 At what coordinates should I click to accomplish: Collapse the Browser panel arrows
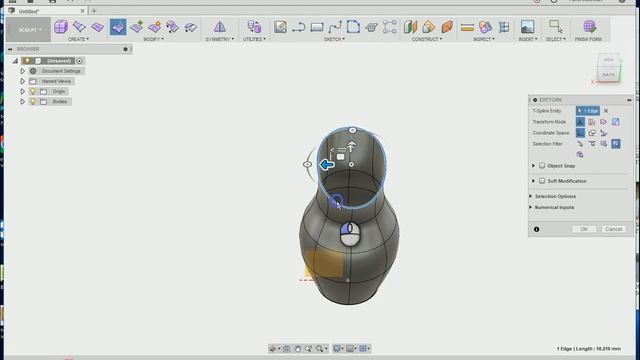point(10,49)
